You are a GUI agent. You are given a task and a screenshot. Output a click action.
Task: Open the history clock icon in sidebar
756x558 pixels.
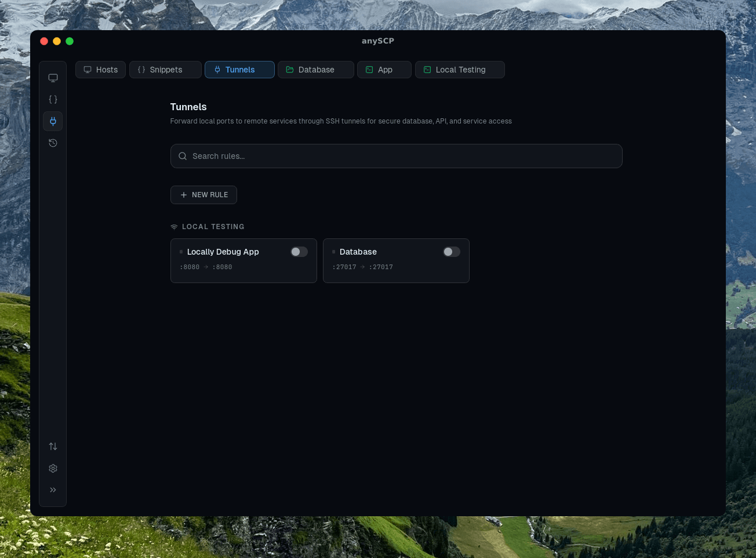tap(53, 143)
